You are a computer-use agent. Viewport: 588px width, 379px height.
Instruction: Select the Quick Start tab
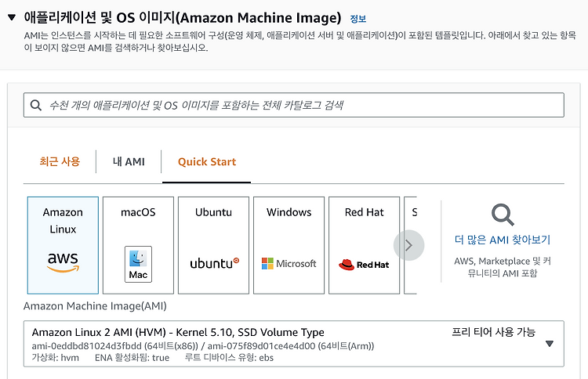[x=207, y=161]
